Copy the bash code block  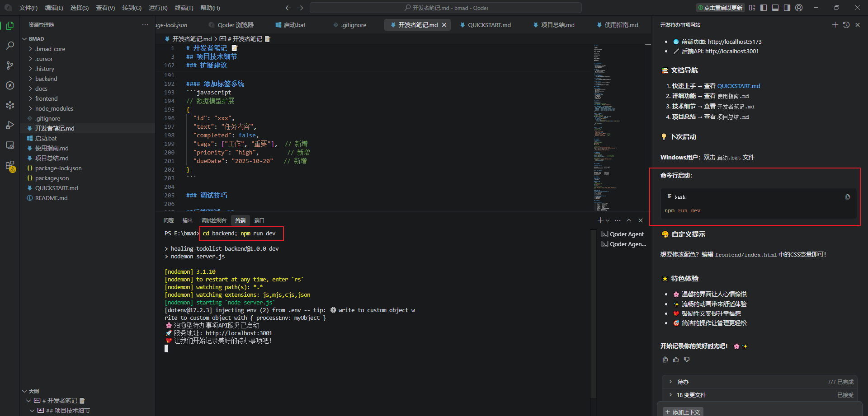pos(848,197)
